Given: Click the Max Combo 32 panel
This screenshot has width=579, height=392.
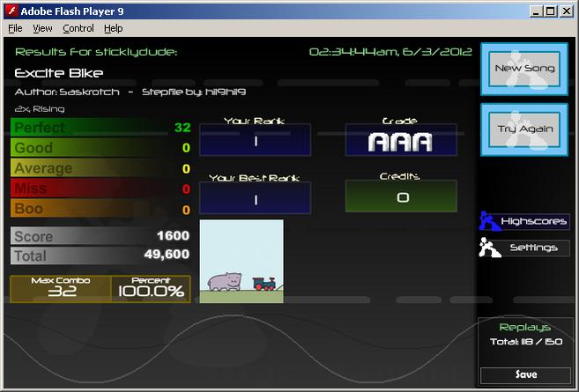Looking at the screenshot, I should pyautogui.click(x=61, y=289).
